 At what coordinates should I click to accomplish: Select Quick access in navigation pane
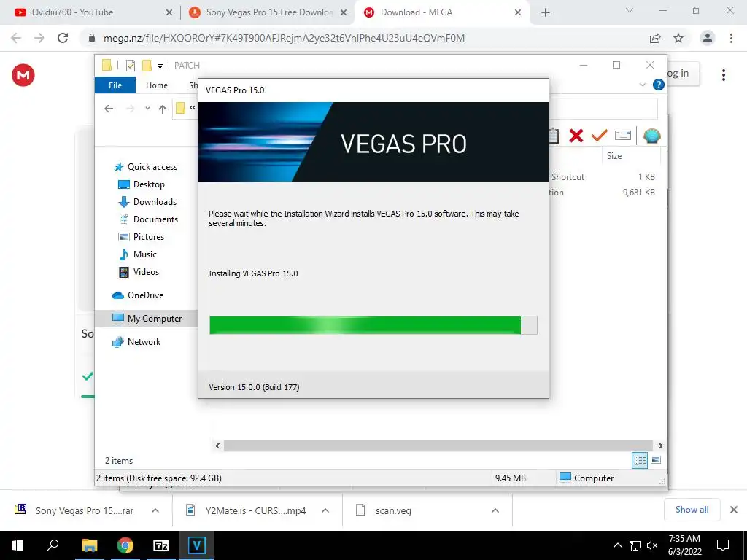146,167
